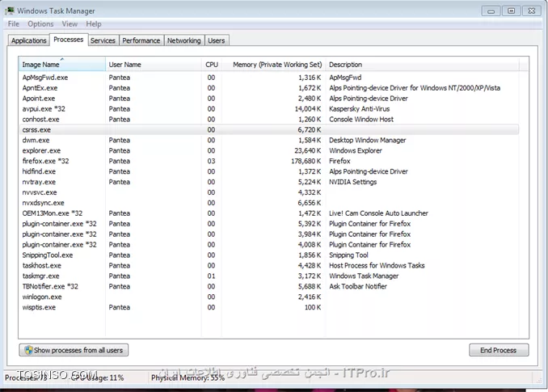Click Desktop Window Manager description
Image resolution: width=548 pixels, height=392 pixels.
(x=367, y=140)
